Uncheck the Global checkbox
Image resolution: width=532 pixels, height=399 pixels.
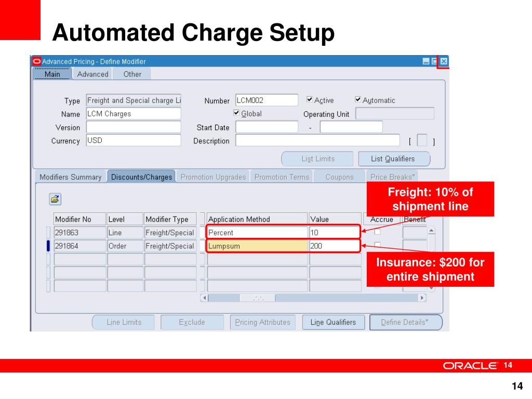236,113
